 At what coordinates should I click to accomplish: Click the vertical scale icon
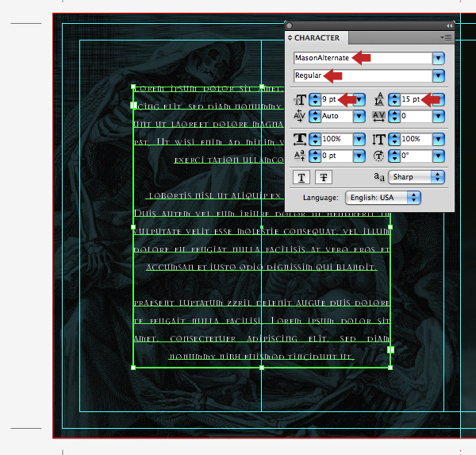pyautogui.click(x=379, y=140)
